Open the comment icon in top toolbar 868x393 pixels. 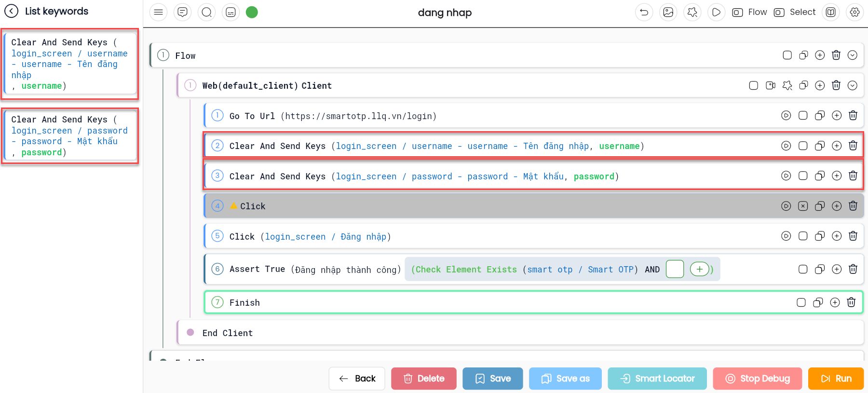click(182, 12)
